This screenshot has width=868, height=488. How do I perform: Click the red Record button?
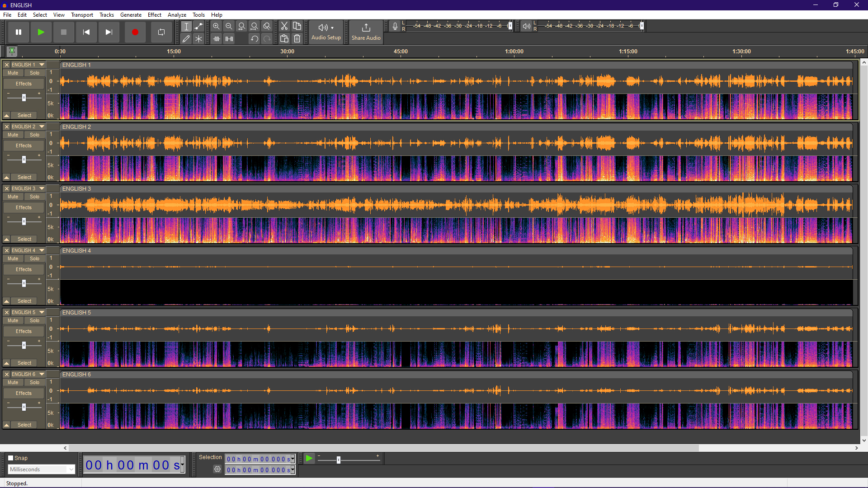pyautogui.click(x=135, y=32)
